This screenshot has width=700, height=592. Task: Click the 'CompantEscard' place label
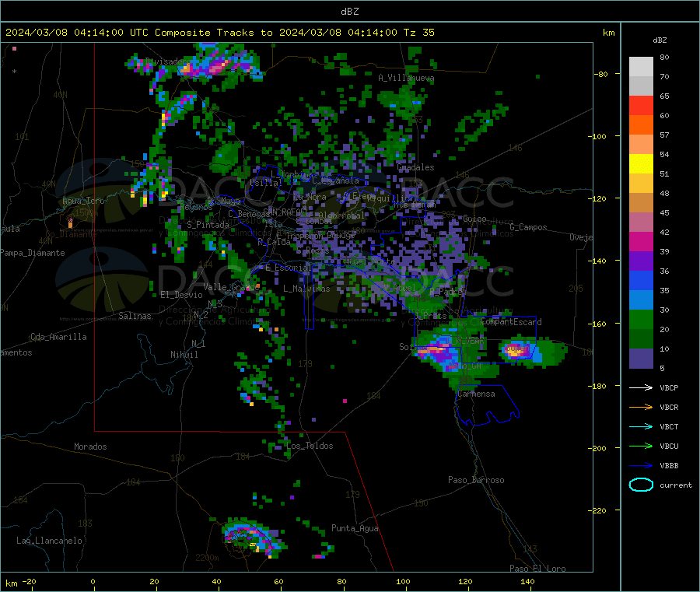(511, 321)
